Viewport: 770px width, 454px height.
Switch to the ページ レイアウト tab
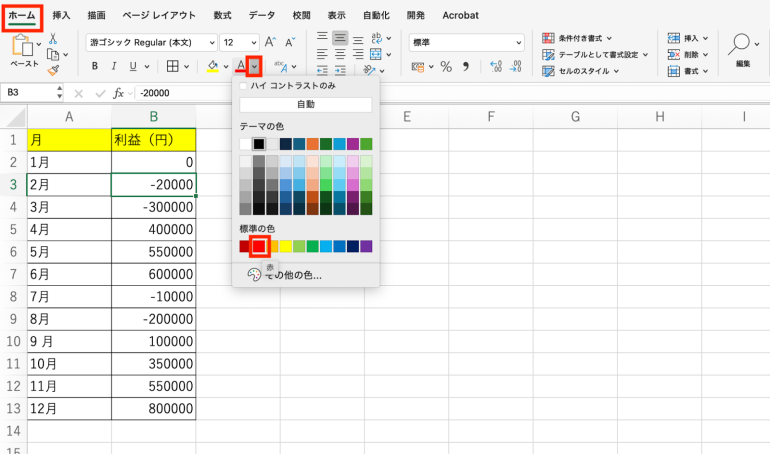[x=159, y=15]
